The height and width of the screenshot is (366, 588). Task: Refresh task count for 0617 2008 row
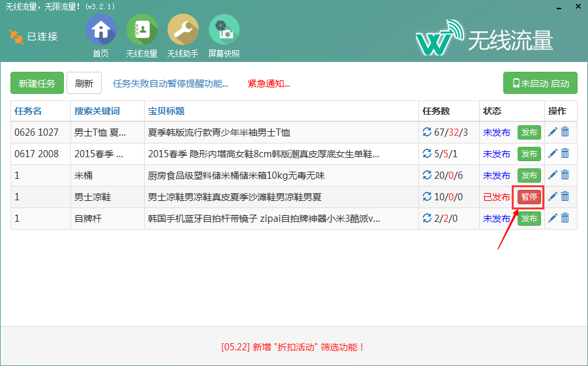(427, 153)
